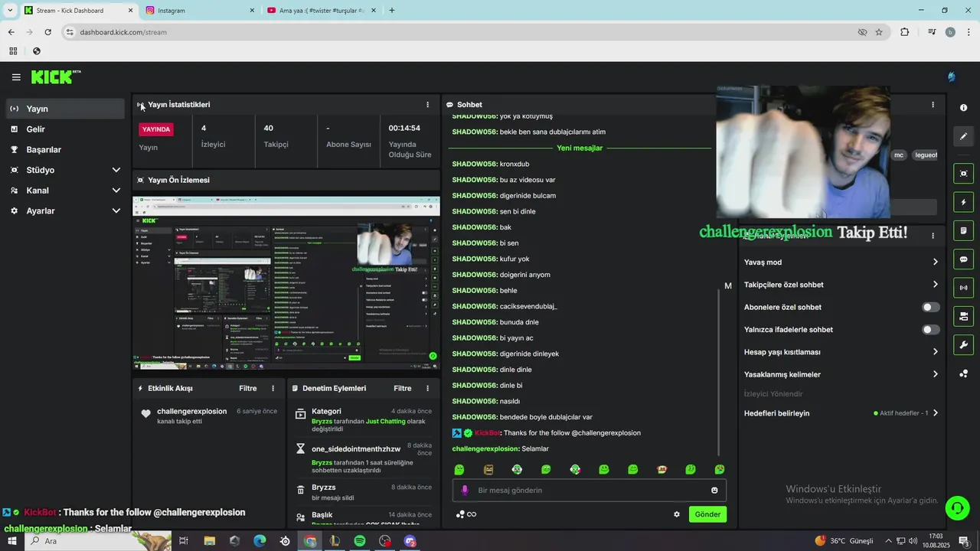Open Yayın İstatistikleri panel options menu

[427, 105]
